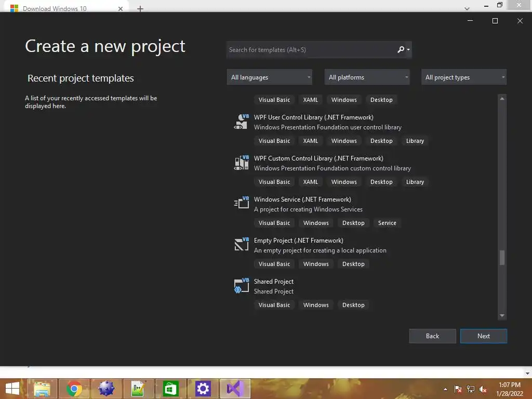532x399 pixels.
Task: Select the Windows Service template icon
Action: coord(241,203)
